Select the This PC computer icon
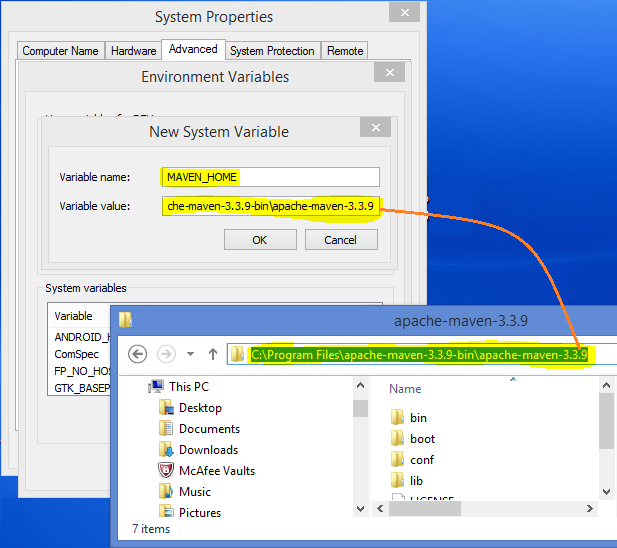The width and height of the screenshot is (617, 548). click(156, 387)
